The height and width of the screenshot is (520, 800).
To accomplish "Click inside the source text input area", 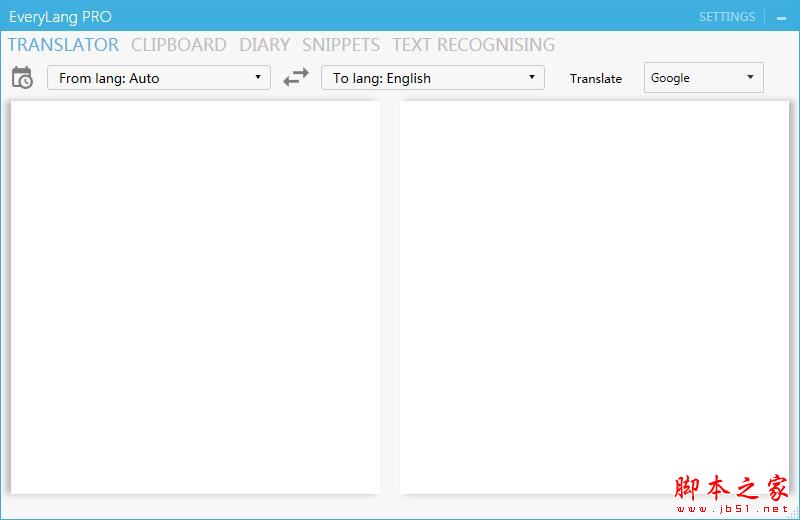I will [195, 297].
